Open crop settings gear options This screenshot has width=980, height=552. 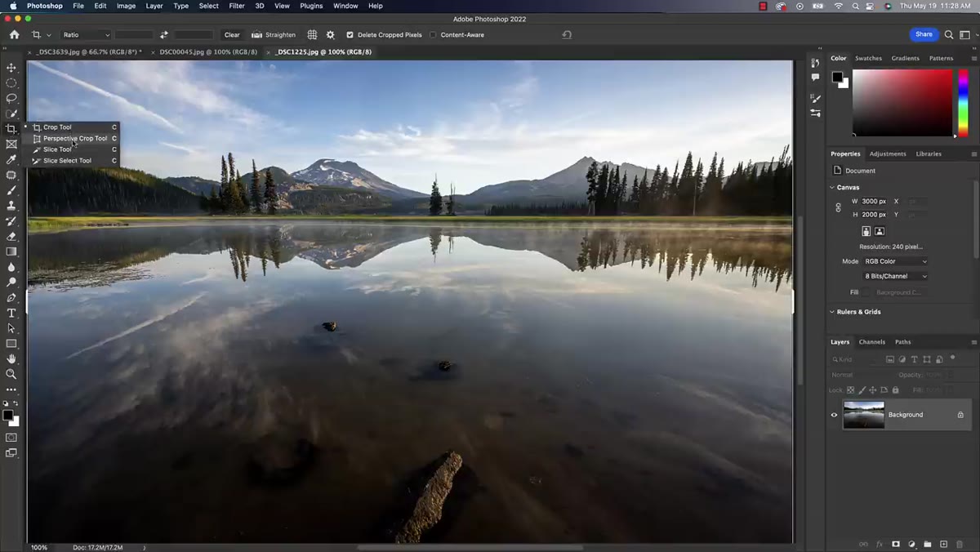[330, 35]
